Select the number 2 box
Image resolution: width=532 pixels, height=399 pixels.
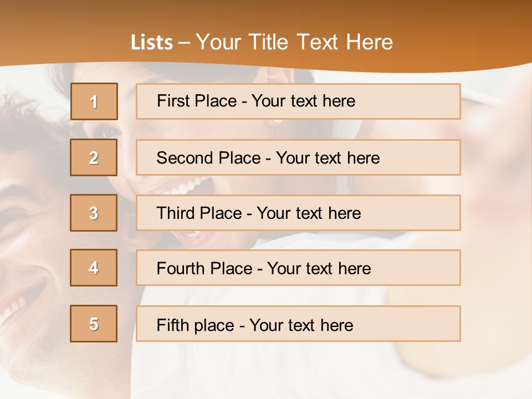[x=94, y=157]
